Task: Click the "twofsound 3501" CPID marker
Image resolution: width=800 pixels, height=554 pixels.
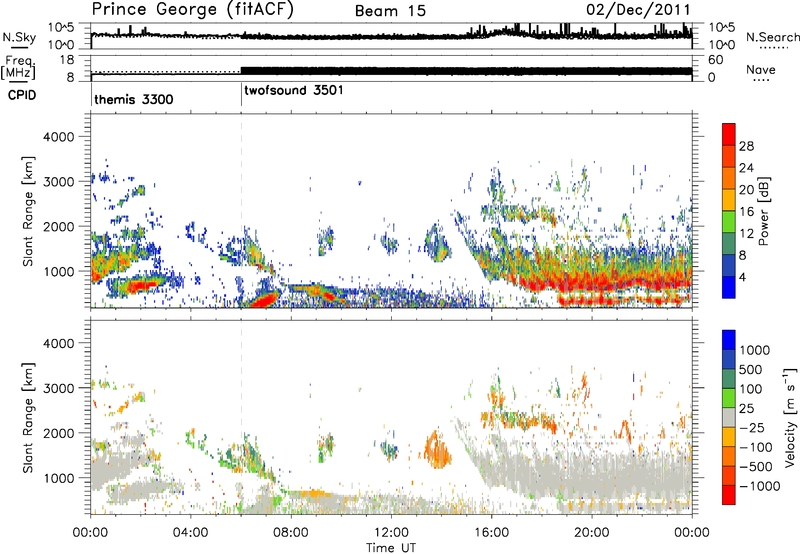Action: click(x=294, y=90)
